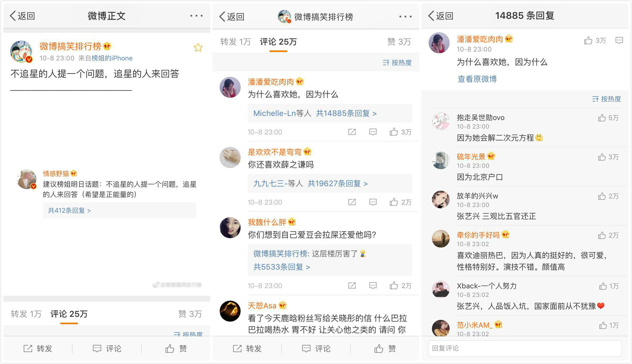Screen dimensions: 632x364
Task: Focus the 回复评论 input field
Action: pyautogui.click(x=525, y=348)
